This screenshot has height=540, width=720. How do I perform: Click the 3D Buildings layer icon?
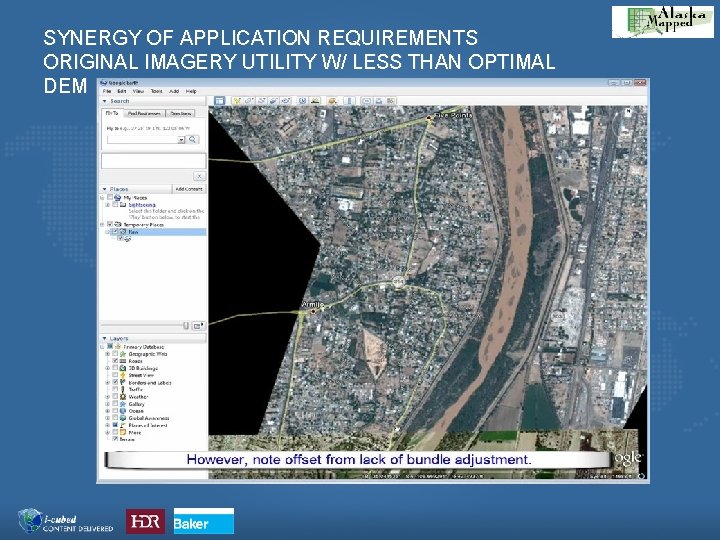pos(123,368)
